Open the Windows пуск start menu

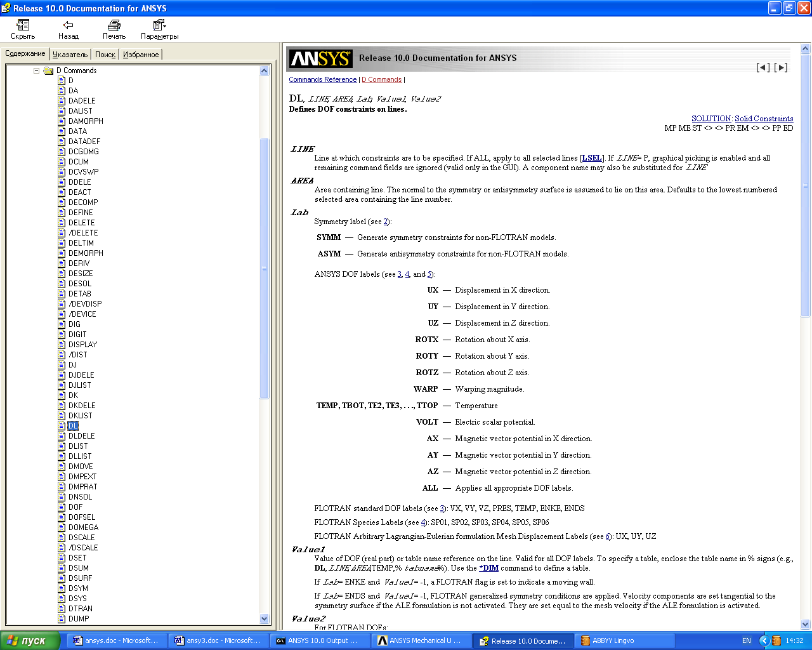30,640
